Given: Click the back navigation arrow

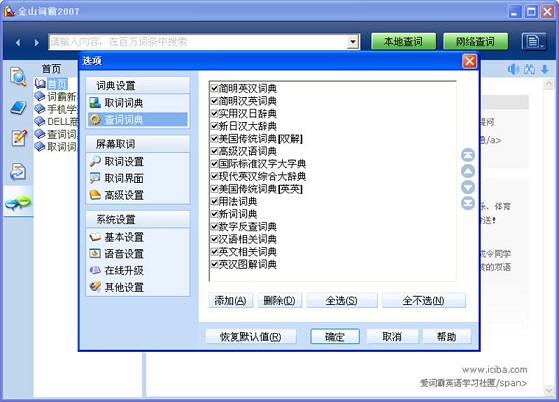Looking at the screenshot, I should coord(18,42).
